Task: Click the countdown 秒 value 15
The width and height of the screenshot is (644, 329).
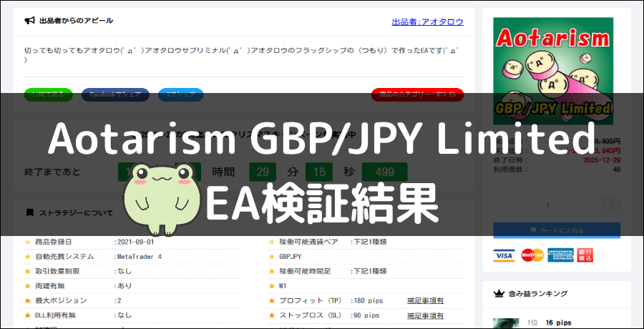Action: tap(318, 172)
